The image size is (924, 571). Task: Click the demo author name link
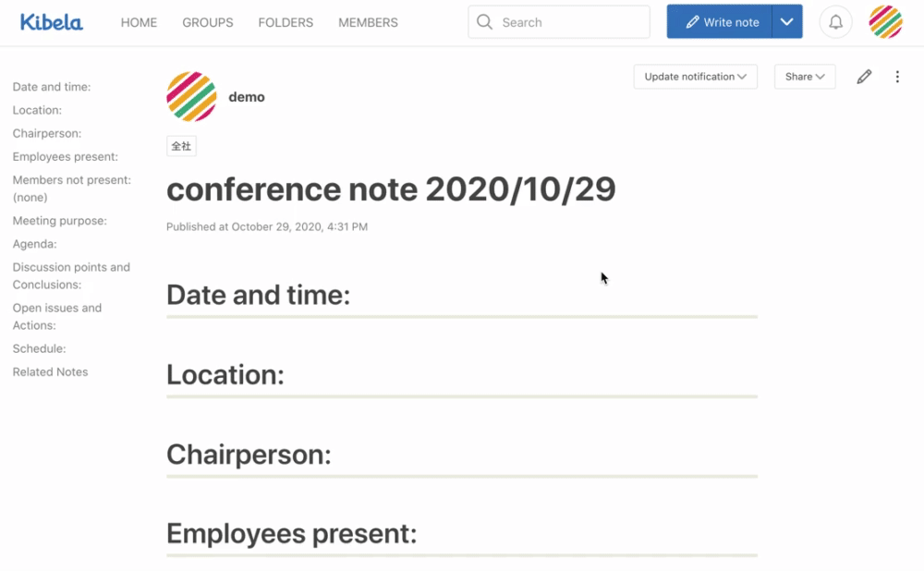point(247,97)
